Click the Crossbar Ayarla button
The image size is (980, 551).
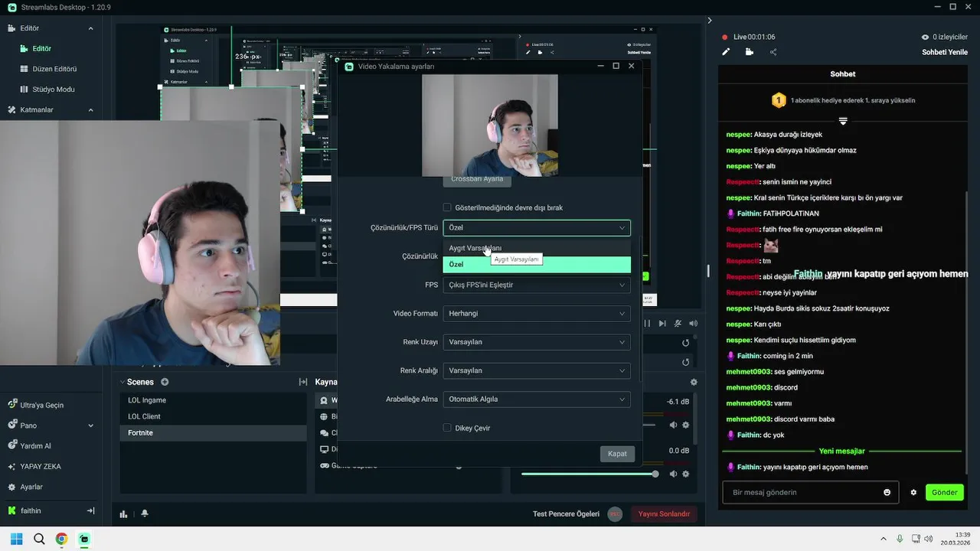(477, 180)
